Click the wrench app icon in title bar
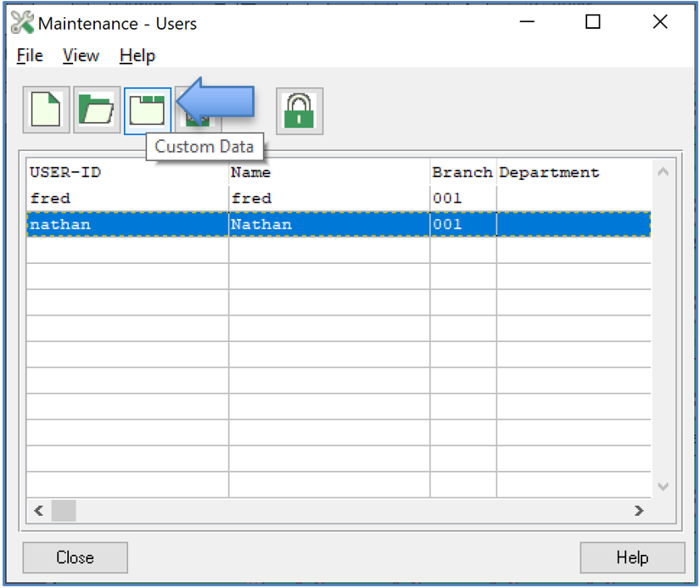 (x=22, y=23)
